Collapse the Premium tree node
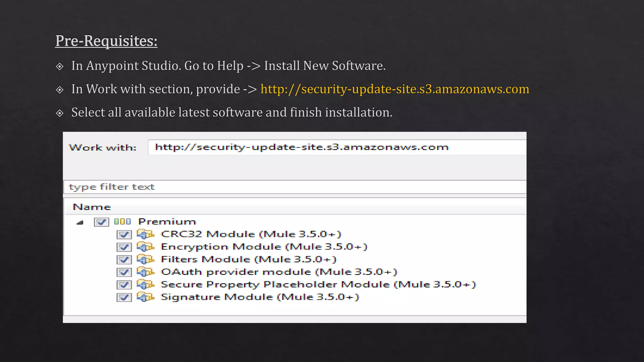 pyautogui.click(x=80, y=223)
